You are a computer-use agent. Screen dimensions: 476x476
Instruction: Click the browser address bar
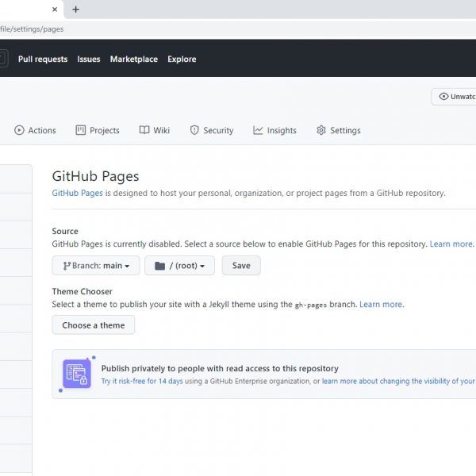238,29
